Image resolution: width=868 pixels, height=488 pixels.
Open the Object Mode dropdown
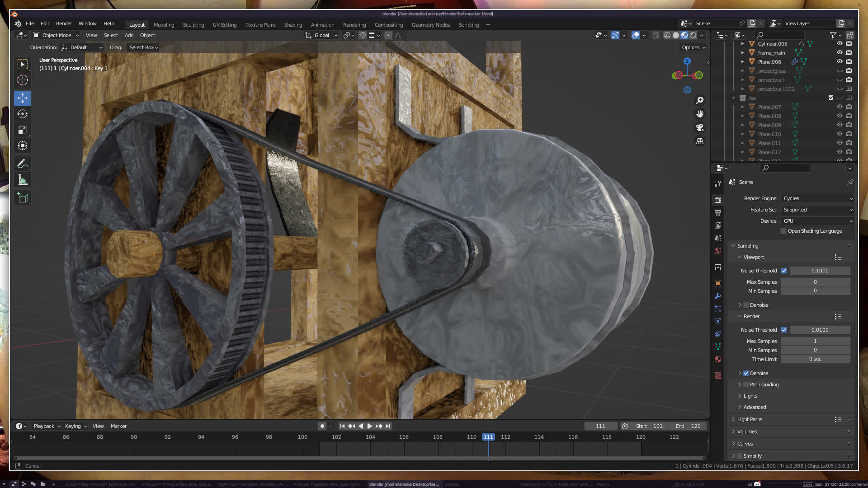click(57, 35)
